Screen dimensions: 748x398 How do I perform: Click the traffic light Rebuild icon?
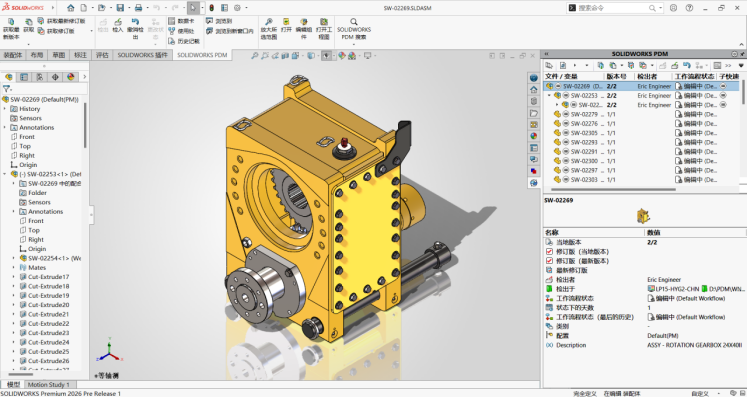211,8
